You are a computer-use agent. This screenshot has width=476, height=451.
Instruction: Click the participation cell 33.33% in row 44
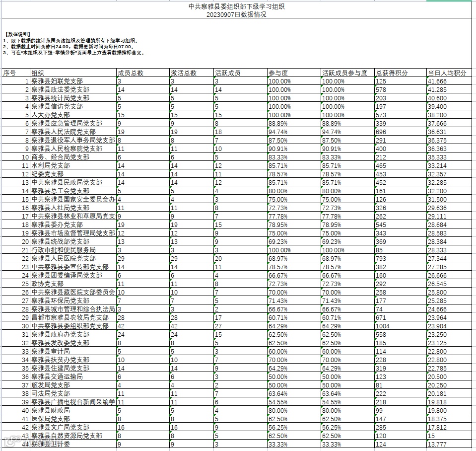[x=294, y=445]
